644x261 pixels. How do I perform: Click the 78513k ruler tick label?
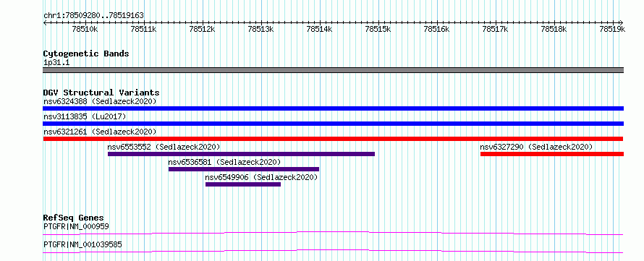[x=260, y=29]
